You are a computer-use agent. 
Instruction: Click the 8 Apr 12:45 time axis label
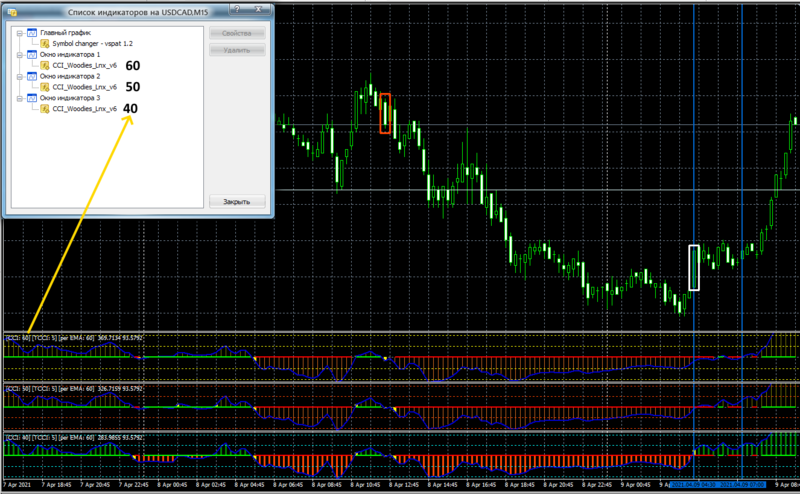(x=404, y=485)
